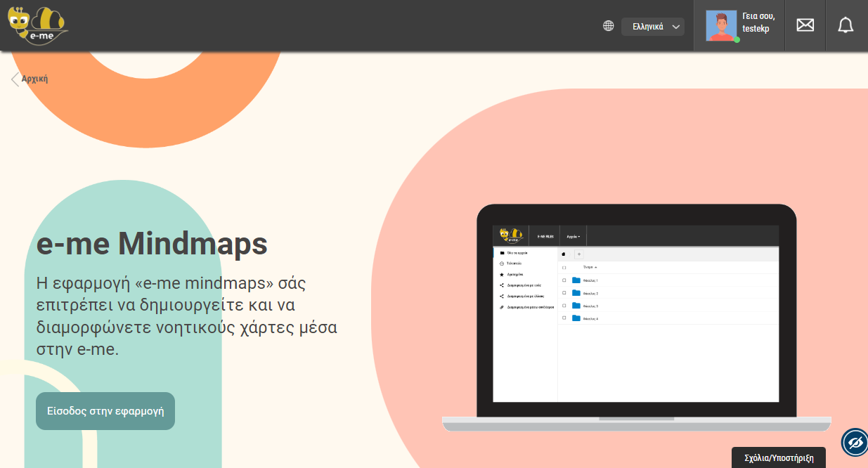
Task: Click the back chevron next to Αρχική
Action: coord(15,79)
